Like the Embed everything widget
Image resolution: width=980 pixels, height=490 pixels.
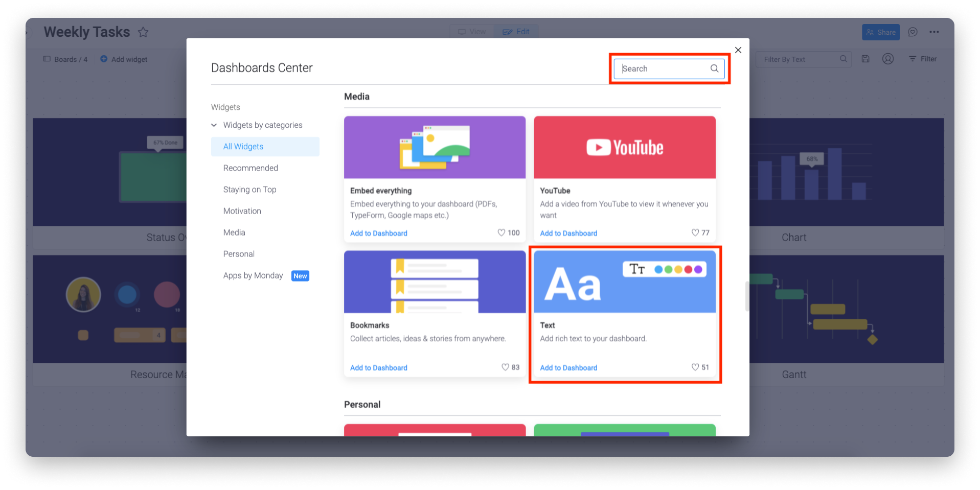[x=501, y=232]
